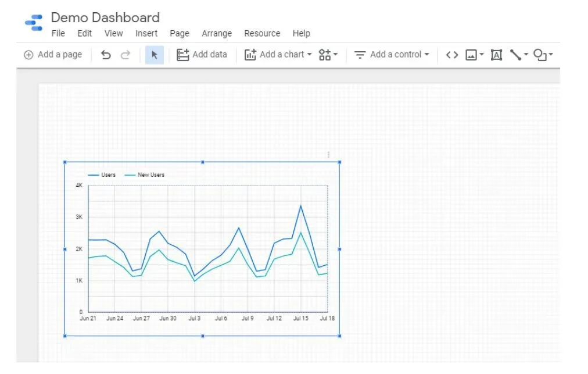Click the Add a page button
Screen dimensions: 588x374
point(52,54)
